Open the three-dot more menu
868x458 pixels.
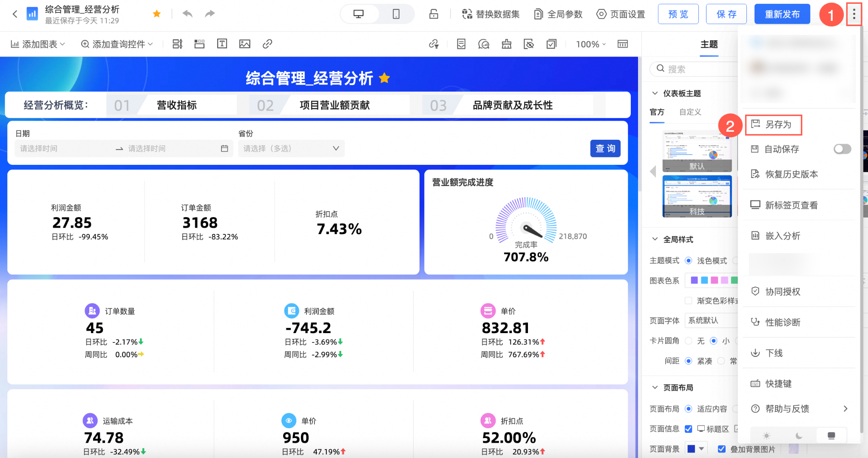coord(854,14)
